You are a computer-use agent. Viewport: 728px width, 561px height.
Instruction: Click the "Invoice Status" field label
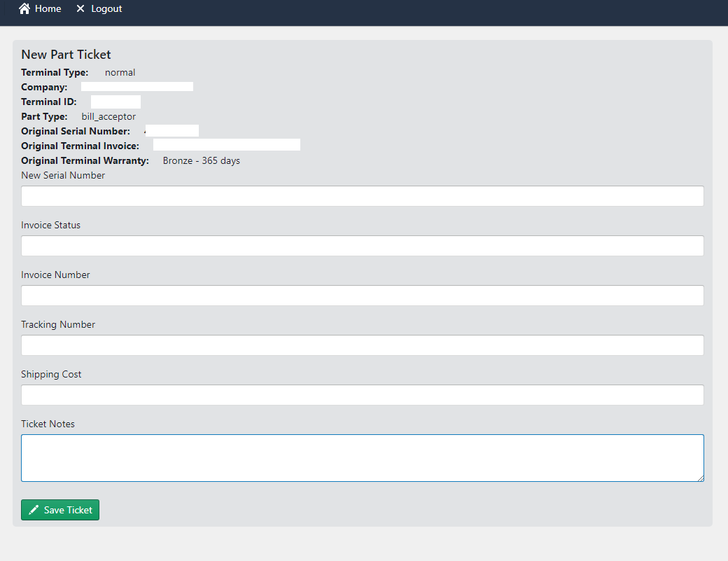[x=50, y=226]
